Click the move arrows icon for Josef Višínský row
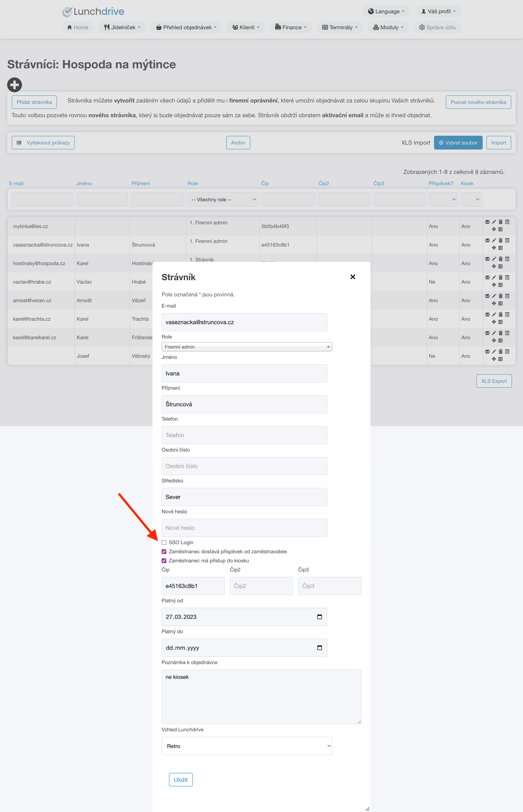 494,359
